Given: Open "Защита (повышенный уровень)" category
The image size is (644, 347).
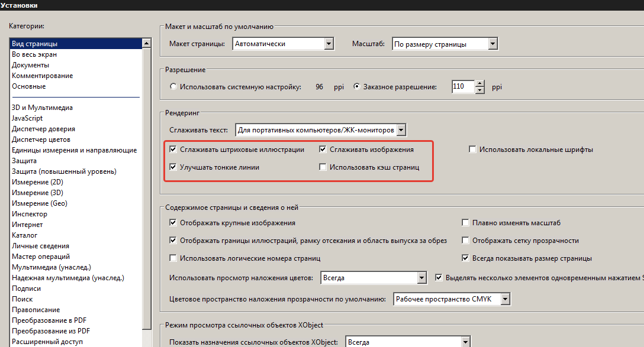Looking at the screenshot, I should pos(64,171).
